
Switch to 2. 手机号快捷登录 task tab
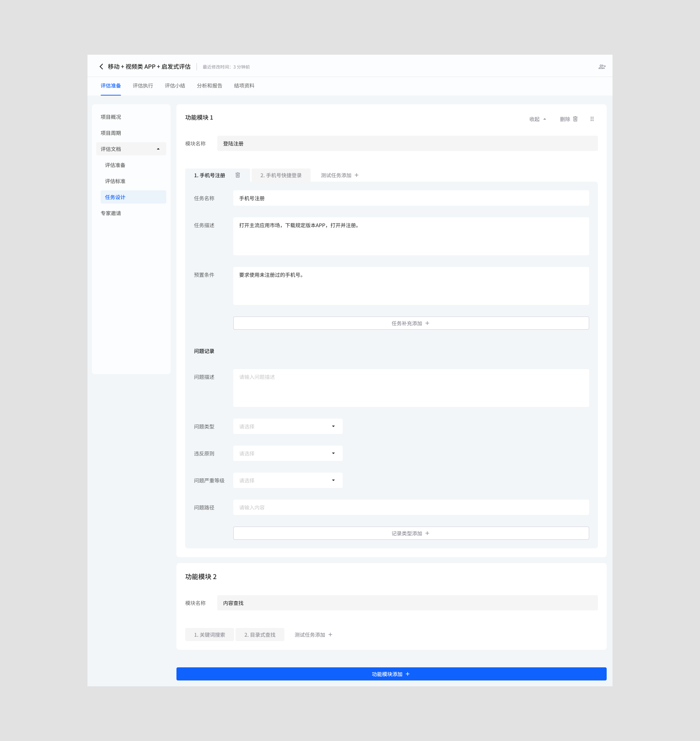[x=281, y=175]
